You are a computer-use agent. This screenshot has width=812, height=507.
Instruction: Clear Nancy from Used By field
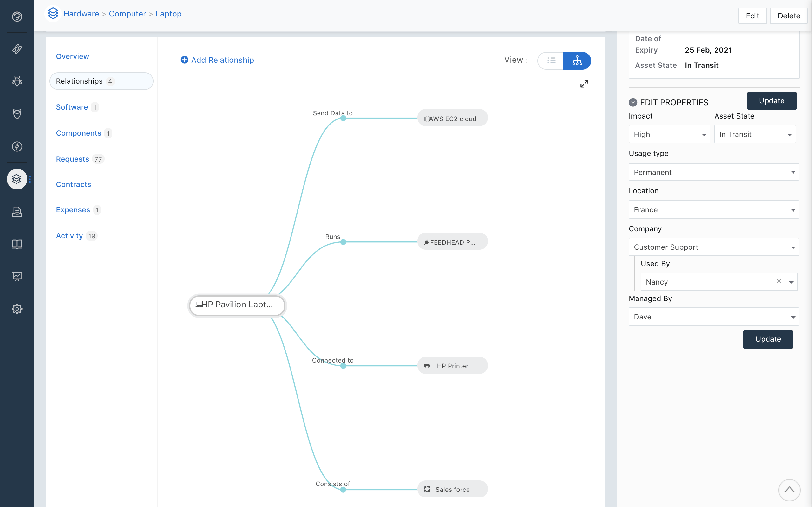tap(779, 281)
